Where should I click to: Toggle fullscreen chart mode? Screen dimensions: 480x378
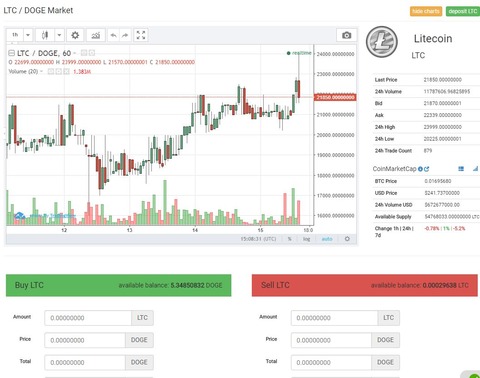pyautogui.click(x=141, y=35)
